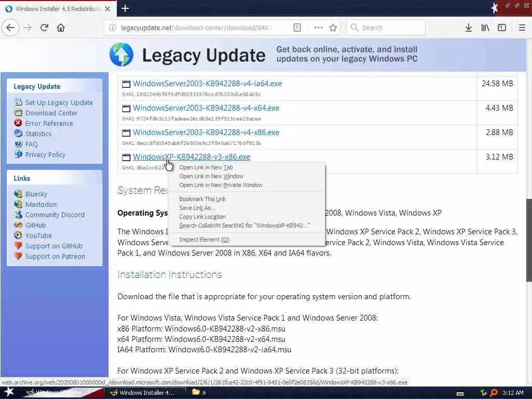Click the file icon beside WindowsServer2003-KB942288-v4-x86.exe
532x399 pixels.
pos(126,132)
